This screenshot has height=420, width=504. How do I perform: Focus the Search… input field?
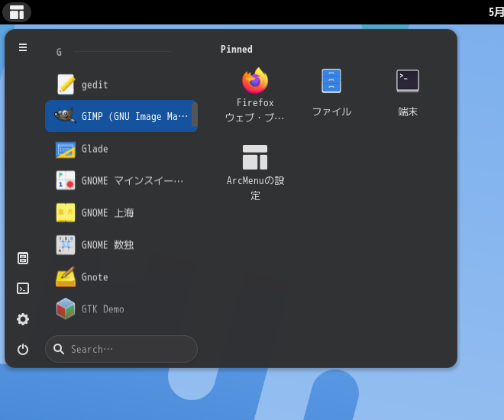(121, 349)
